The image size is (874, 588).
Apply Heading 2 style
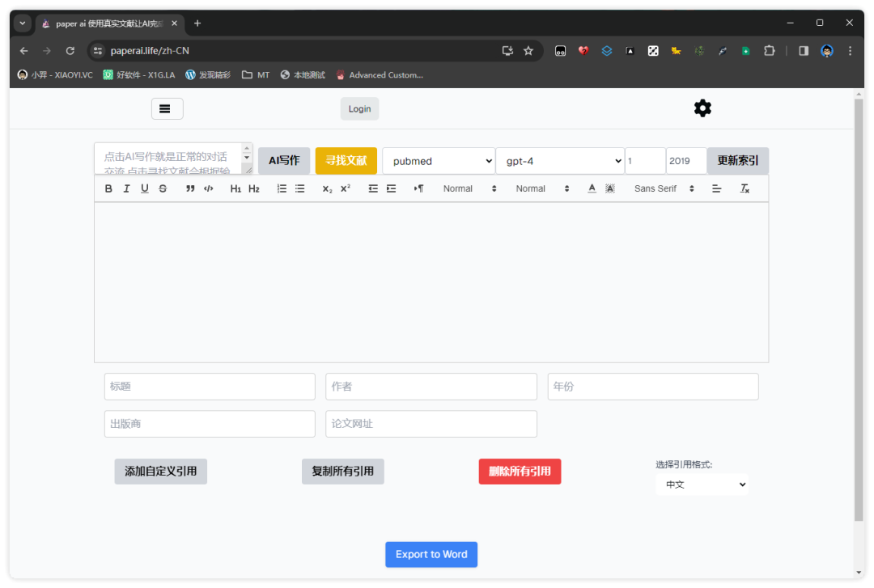click(253, 188)
